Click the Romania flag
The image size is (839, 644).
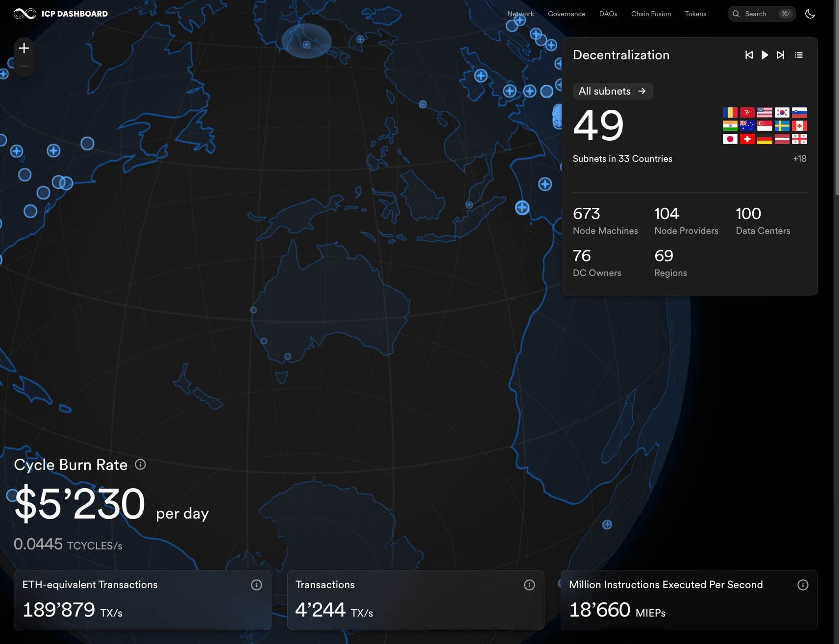point(730,113)
